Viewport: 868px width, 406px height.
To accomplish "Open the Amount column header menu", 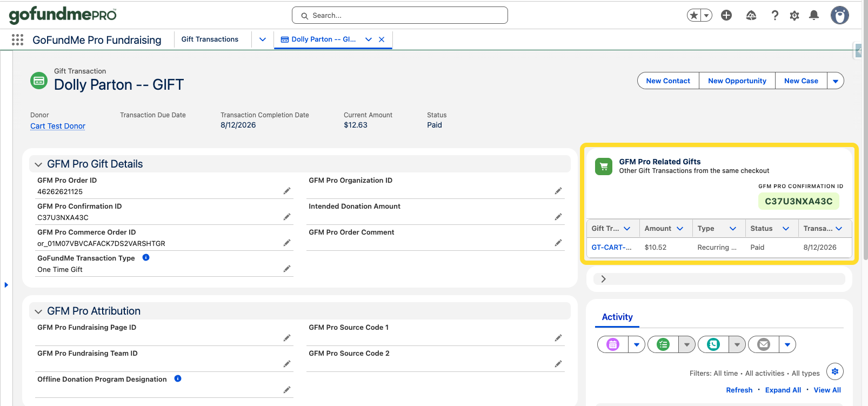I will [680, 229].
